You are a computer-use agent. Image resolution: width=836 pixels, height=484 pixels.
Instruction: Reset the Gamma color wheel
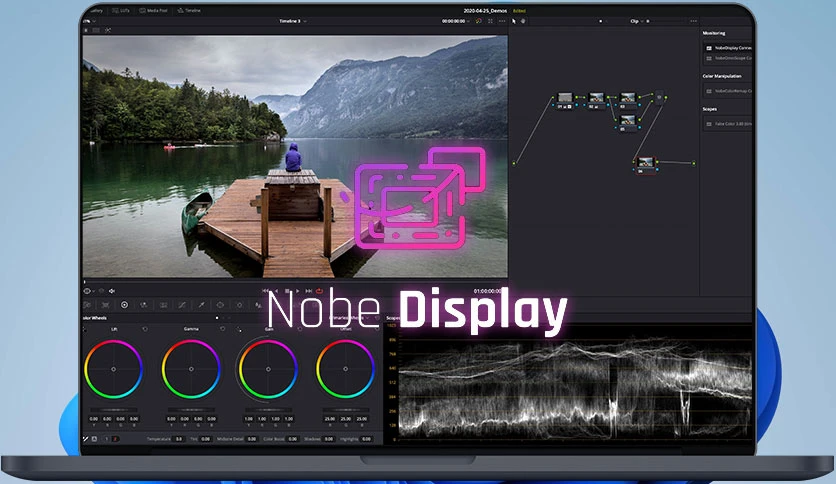point(222,329)
